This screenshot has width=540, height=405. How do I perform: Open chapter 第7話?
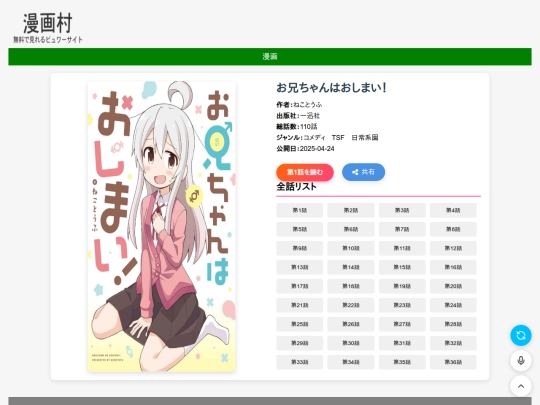[402, 229]
